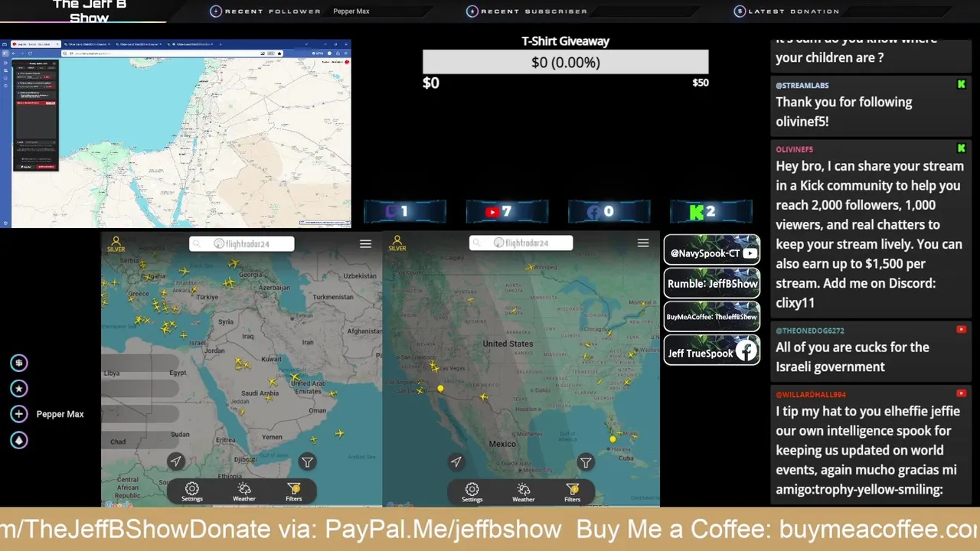Click Kick badge next to OLIVINEF5 message
980x551 pixels.
coord(961,148)
